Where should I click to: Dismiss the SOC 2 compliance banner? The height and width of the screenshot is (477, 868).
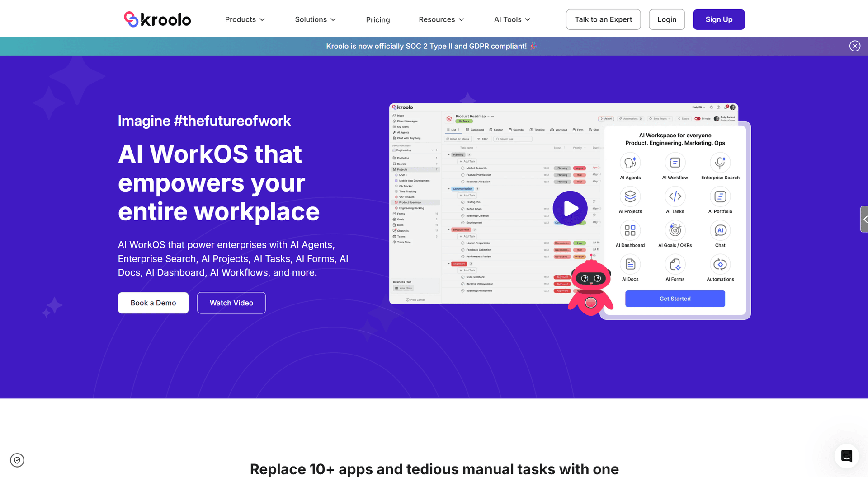[x=854, y=46]
